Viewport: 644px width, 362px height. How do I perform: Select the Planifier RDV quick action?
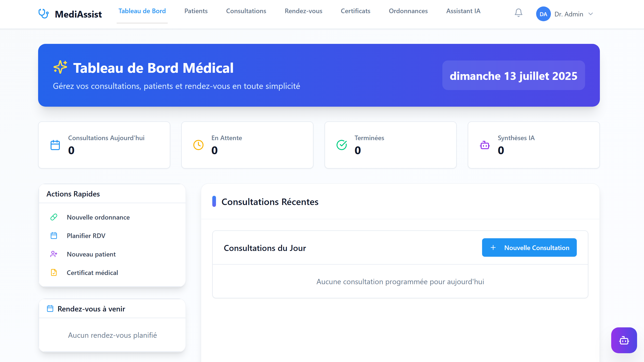tap(86, 235)
